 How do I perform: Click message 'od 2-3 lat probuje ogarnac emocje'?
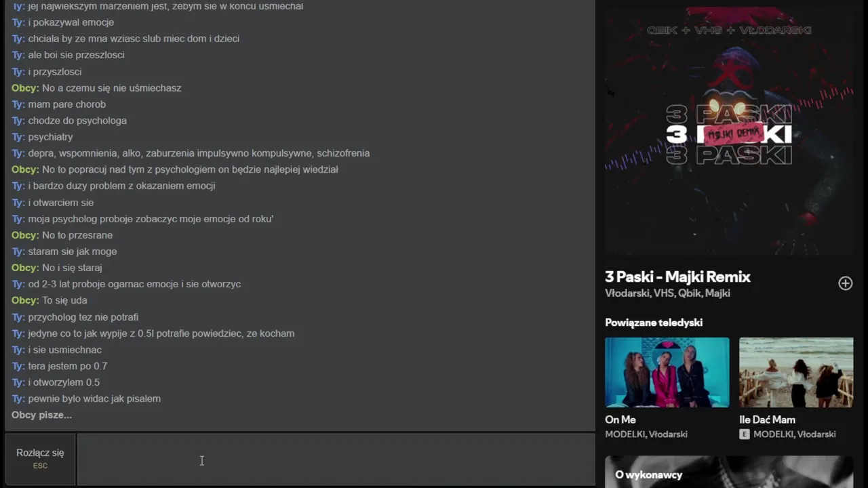pyautogui.click(x=126, y=284)
